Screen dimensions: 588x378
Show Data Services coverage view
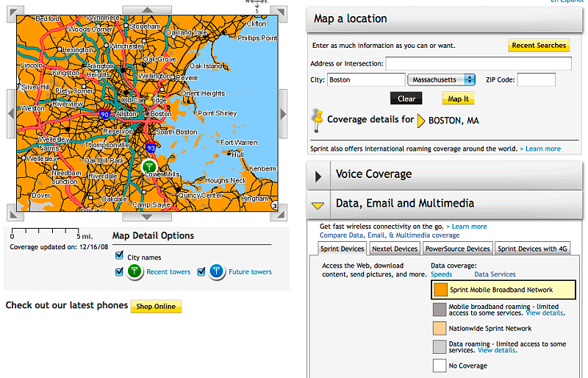(x=495, y=274)
